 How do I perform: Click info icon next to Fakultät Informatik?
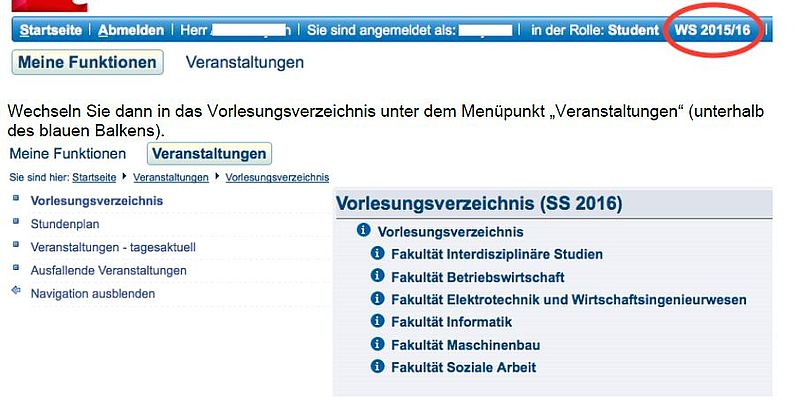(377, 321)
